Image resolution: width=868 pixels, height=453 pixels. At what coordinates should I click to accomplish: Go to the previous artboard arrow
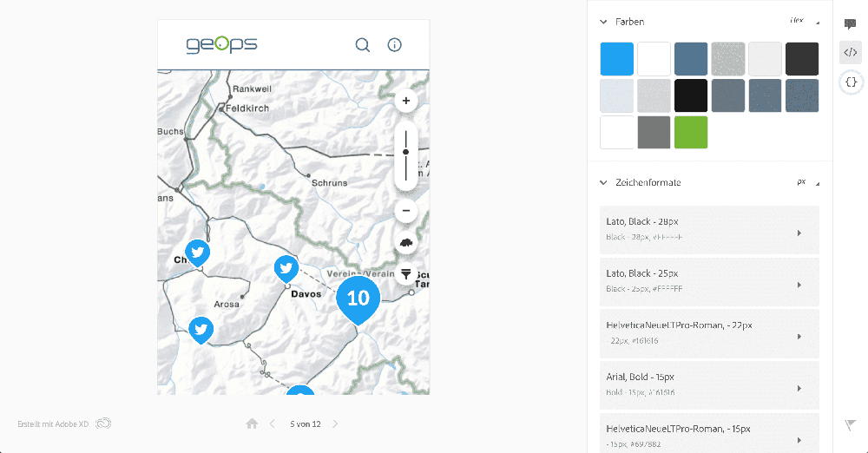tap(272, 423)
